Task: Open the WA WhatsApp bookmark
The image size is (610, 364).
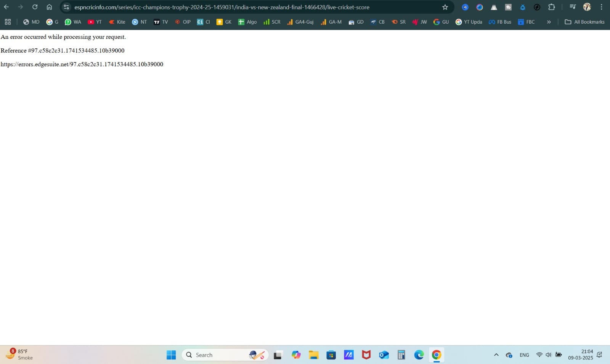Action: click(73, 22)
